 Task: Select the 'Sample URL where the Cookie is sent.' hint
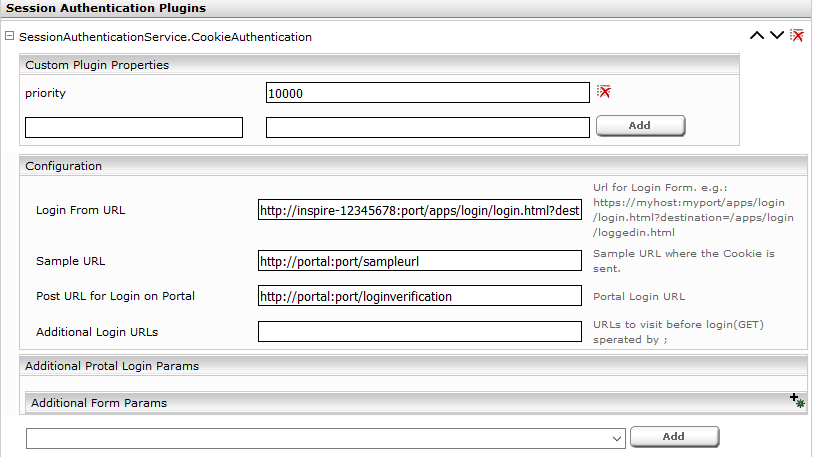683,261
